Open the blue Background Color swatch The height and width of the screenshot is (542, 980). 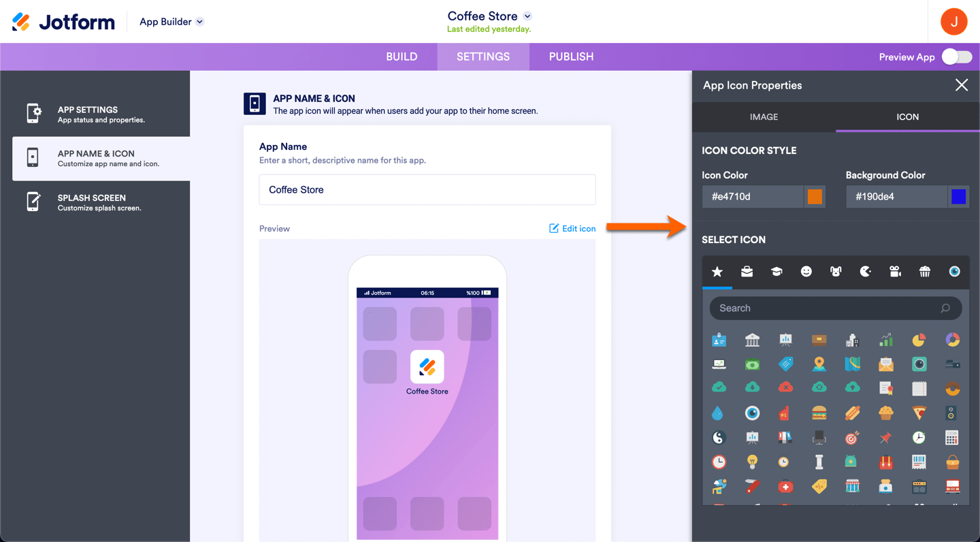coord(959,197)
